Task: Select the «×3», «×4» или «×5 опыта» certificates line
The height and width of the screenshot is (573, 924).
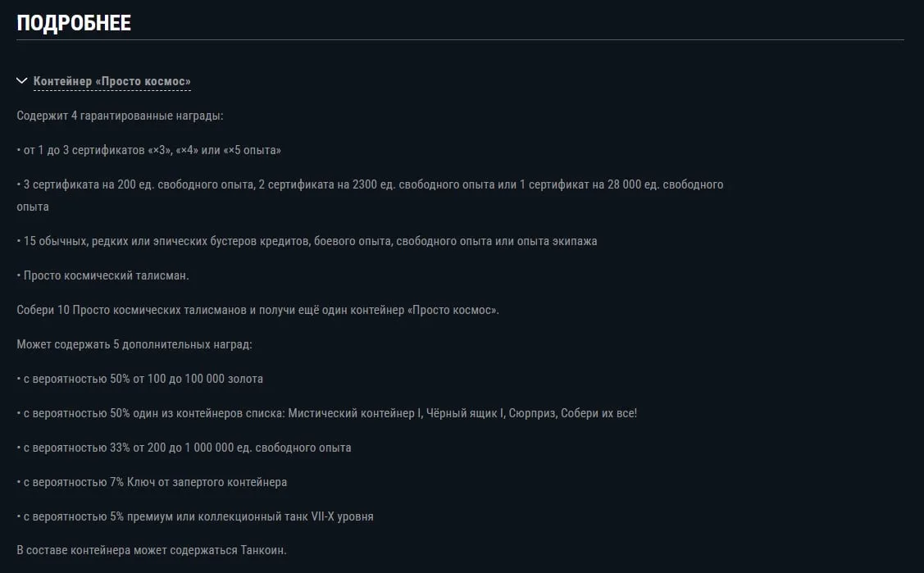Action: click(x=149, y=150)
